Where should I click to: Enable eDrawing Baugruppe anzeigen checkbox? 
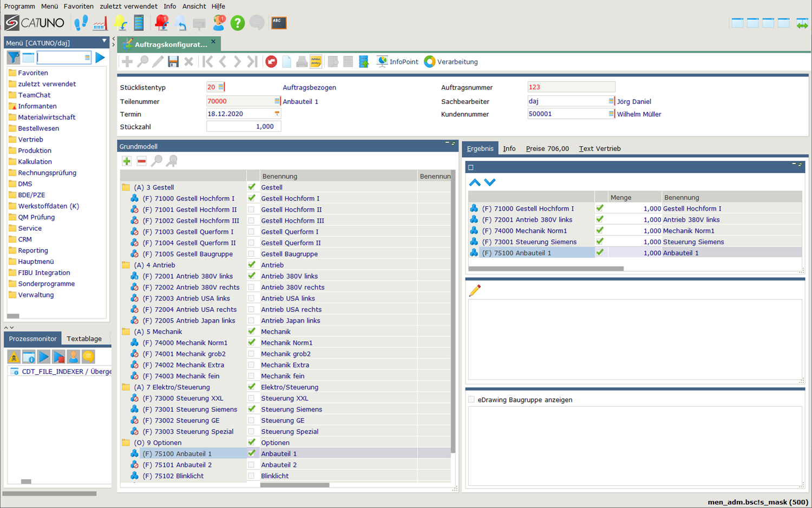(x=472, y=400)
